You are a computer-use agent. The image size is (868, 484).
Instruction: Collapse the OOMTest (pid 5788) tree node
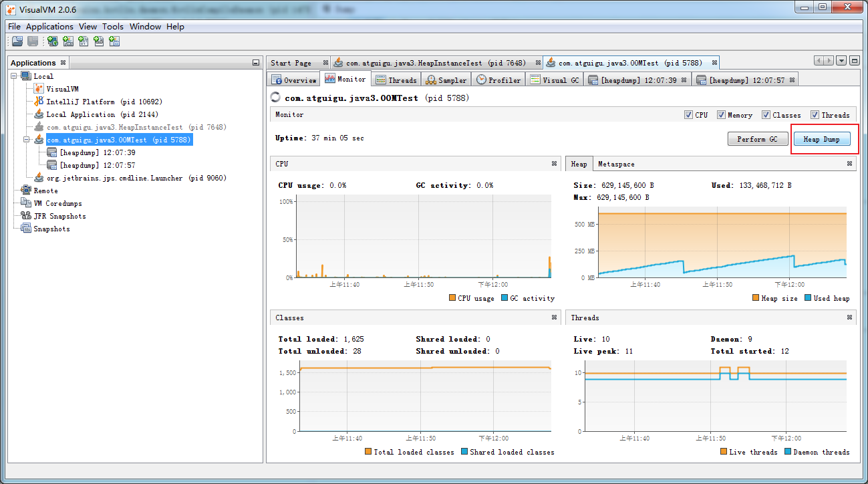click(x=27, y=140)
